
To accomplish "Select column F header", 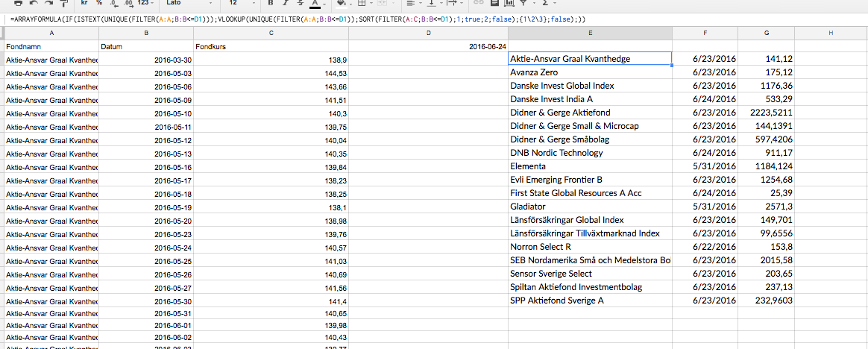I will click(x=705, y=34).
